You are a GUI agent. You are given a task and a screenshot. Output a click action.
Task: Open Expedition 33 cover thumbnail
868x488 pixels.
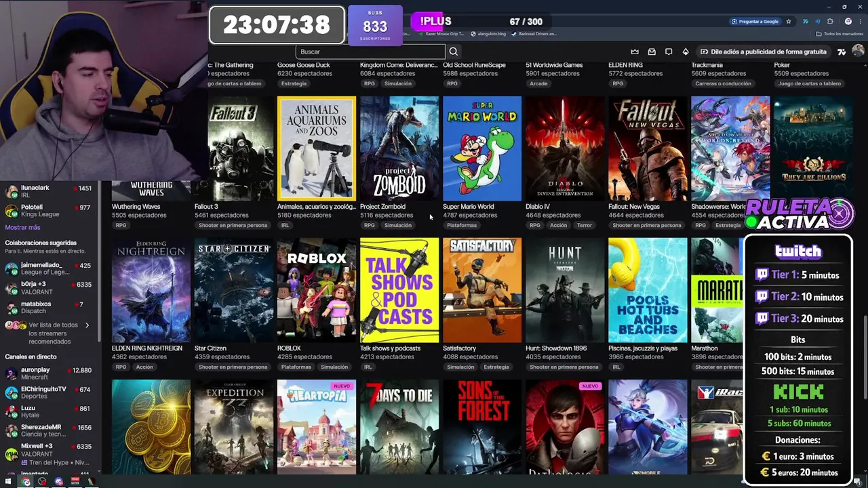tap(233, 427)
